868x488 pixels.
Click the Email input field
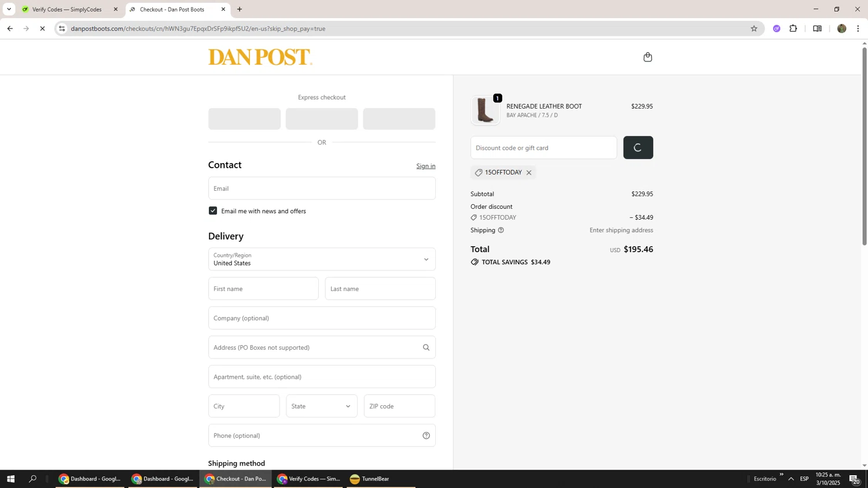pos(322,188)
